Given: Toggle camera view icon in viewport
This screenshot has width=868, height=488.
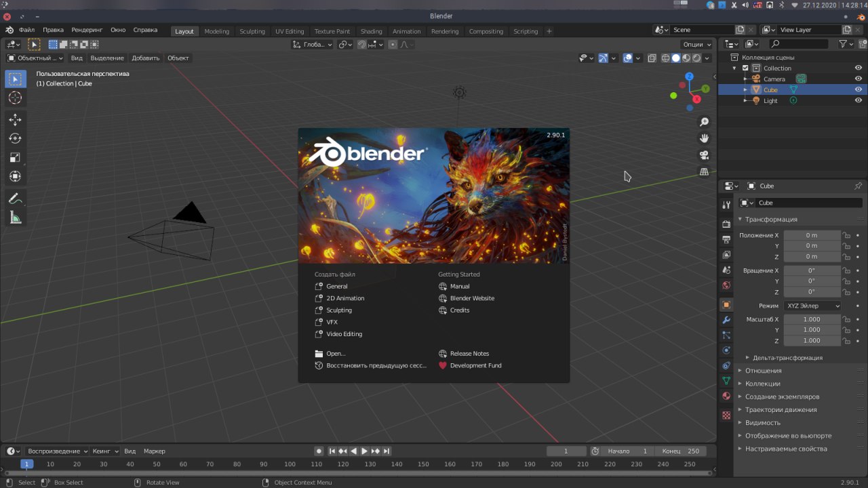Looking at the screenshot, I should [705, 155].
